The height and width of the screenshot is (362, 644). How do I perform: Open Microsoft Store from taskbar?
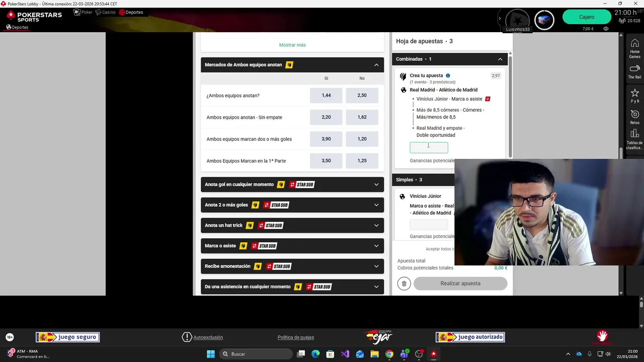(330, 354)
